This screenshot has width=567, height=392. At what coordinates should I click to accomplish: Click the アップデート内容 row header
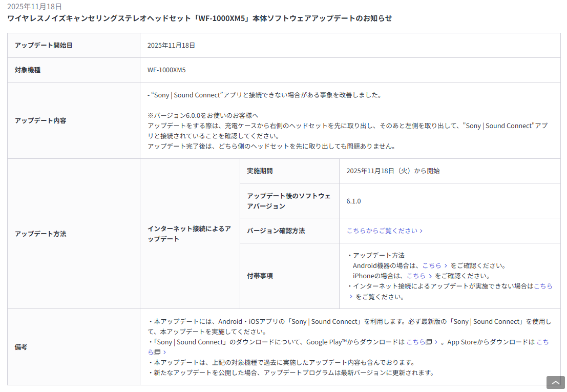point(40,121)
